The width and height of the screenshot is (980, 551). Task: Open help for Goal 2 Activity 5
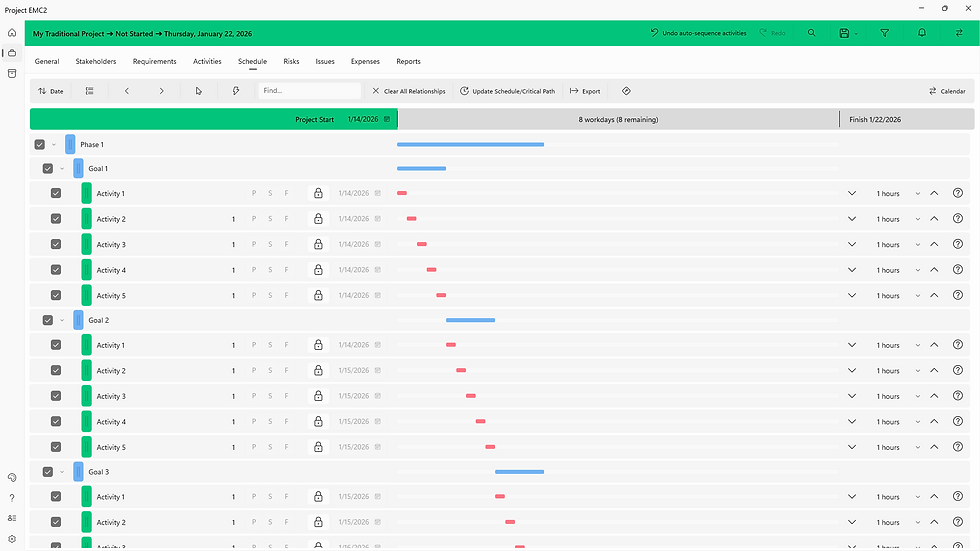click(958, 447)
